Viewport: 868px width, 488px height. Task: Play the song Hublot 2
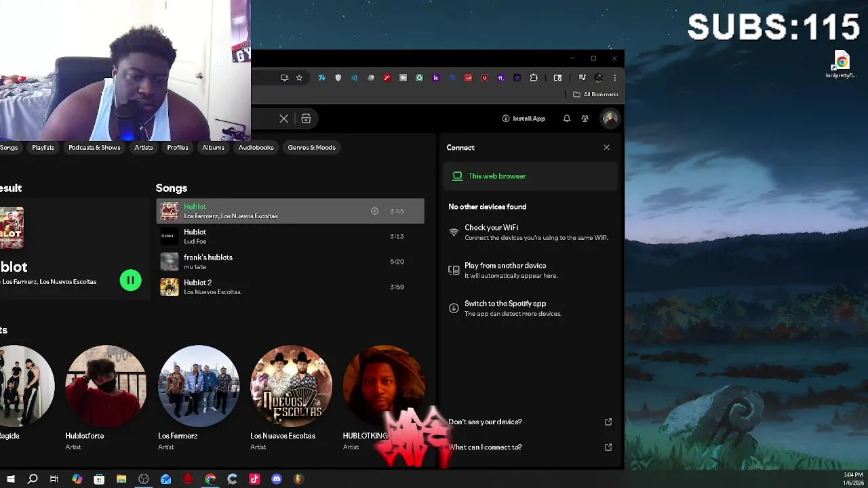290,287
